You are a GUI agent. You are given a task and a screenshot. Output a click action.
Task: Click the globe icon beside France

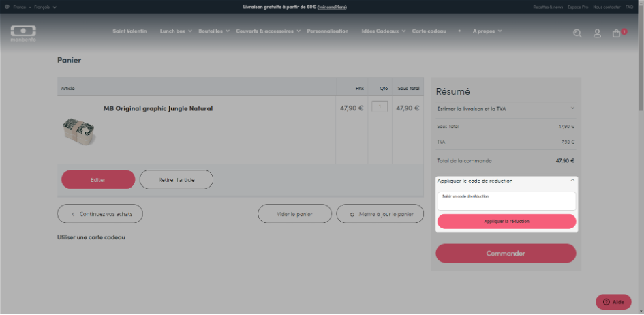(7, 7)
